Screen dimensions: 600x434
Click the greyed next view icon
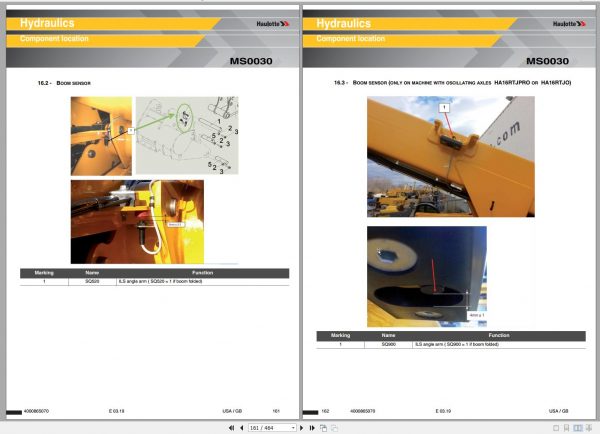point(334,428)
